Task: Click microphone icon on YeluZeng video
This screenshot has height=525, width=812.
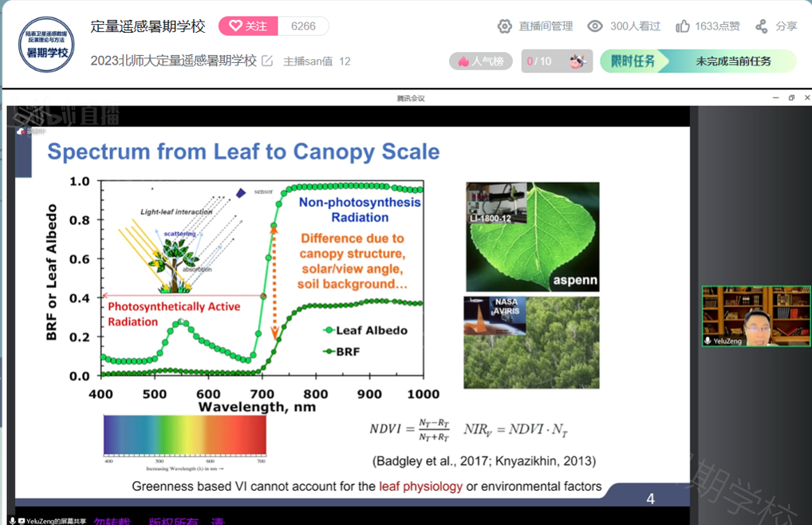Action: click(708, 341)
